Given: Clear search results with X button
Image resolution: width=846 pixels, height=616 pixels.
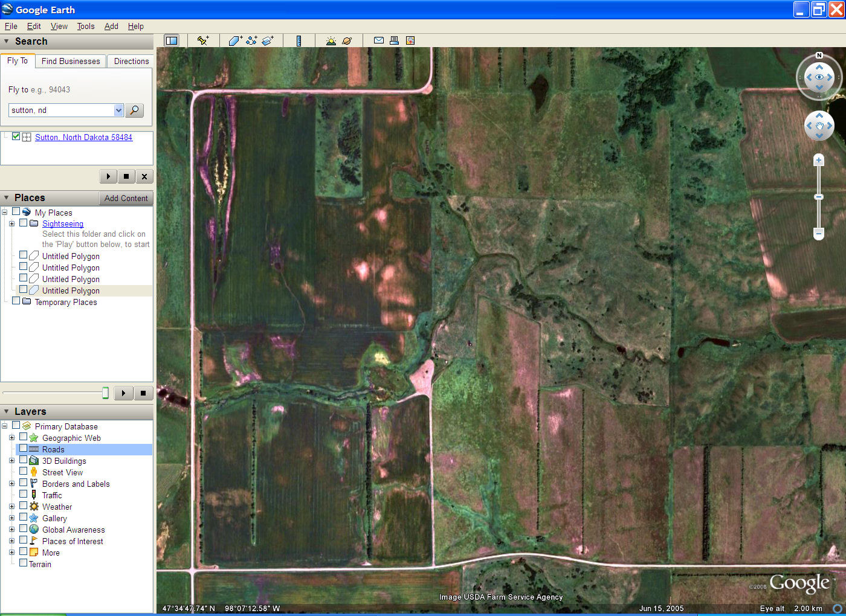Looking at the screenshot, I should pos(144,176).
